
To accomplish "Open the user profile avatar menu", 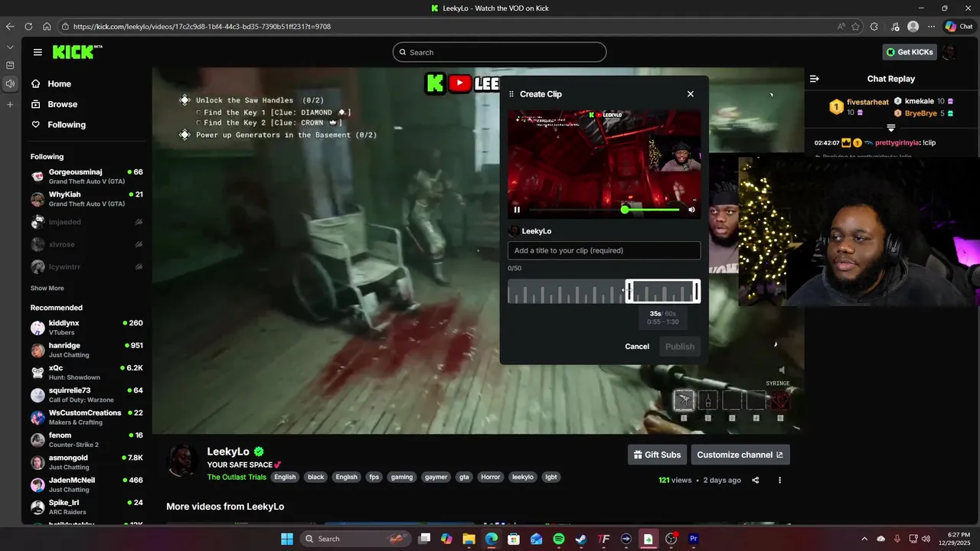I will pyautogui.click(x=949, y=52).
